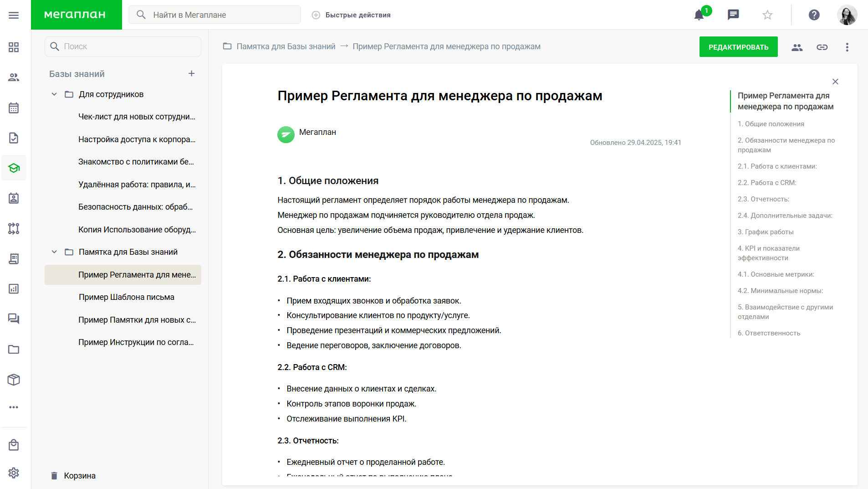
Task: Open the main hamburger menu
Action: (x=13, y=15)
